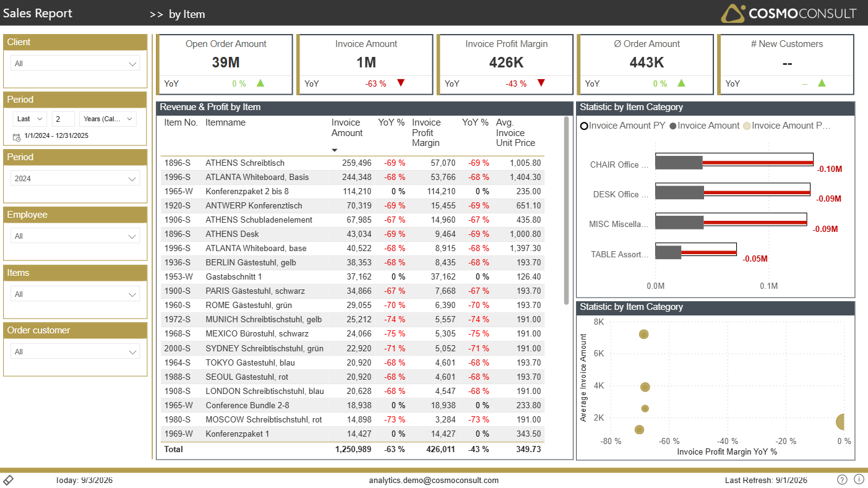Select the ATHENS Schreibtisch row
868x488 pixels.
tap(353, 163)
